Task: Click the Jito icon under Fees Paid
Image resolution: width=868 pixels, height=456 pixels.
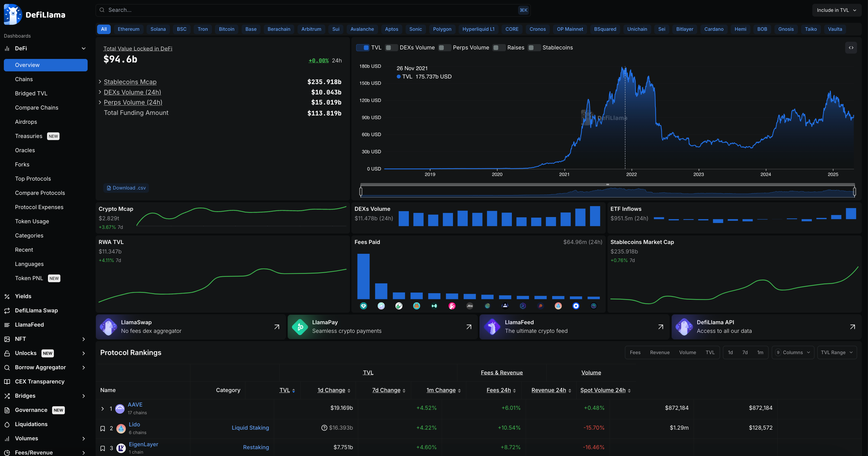Action: [470, 306]
